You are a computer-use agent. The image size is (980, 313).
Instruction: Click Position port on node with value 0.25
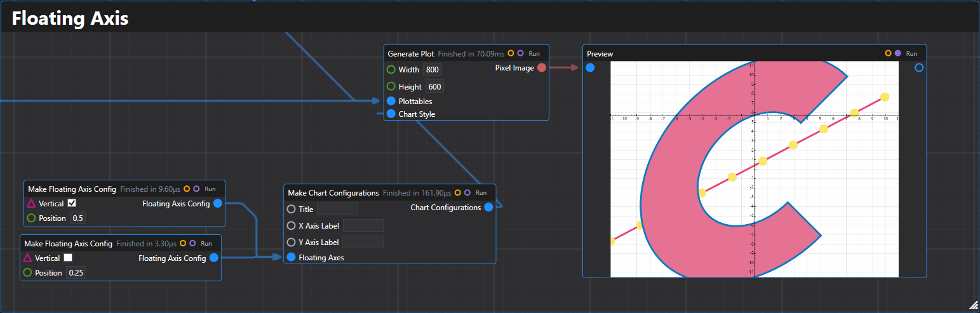tap(27, 272)
